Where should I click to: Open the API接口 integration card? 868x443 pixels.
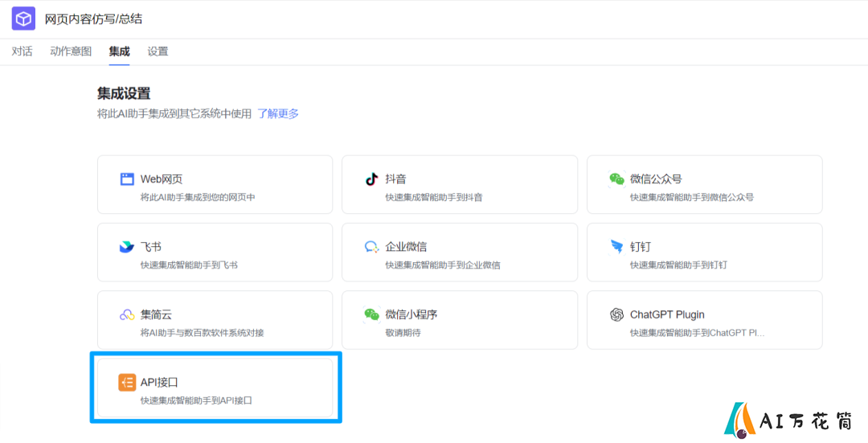[x=215, y=388]
